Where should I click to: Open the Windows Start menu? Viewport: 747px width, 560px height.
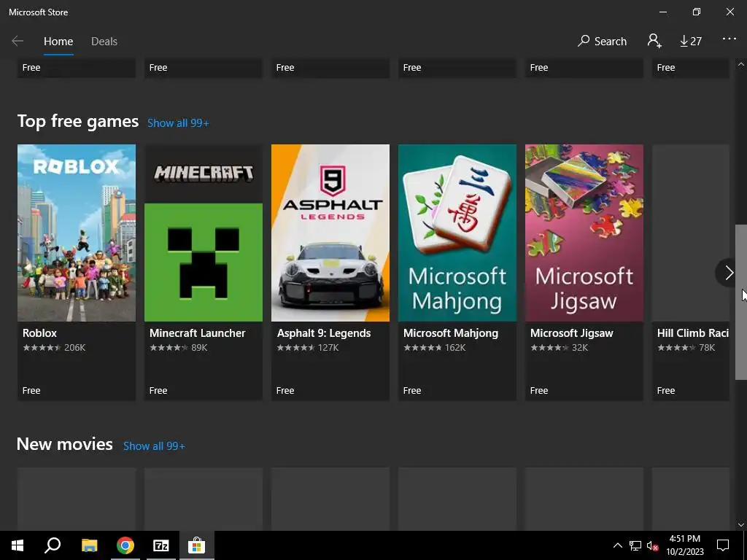[18, 545]
